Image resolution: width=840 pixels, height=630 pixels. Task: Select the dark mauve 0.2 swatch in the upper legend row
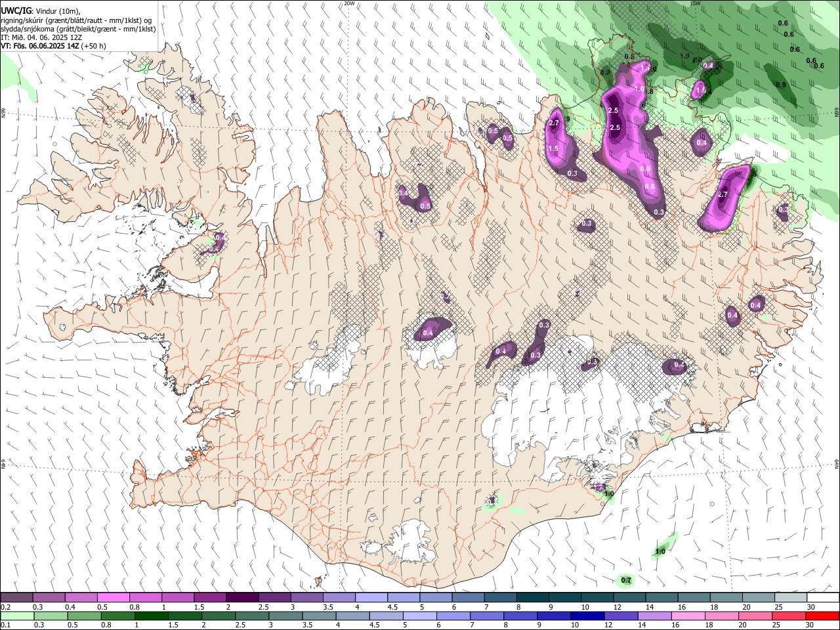point(16,598)
